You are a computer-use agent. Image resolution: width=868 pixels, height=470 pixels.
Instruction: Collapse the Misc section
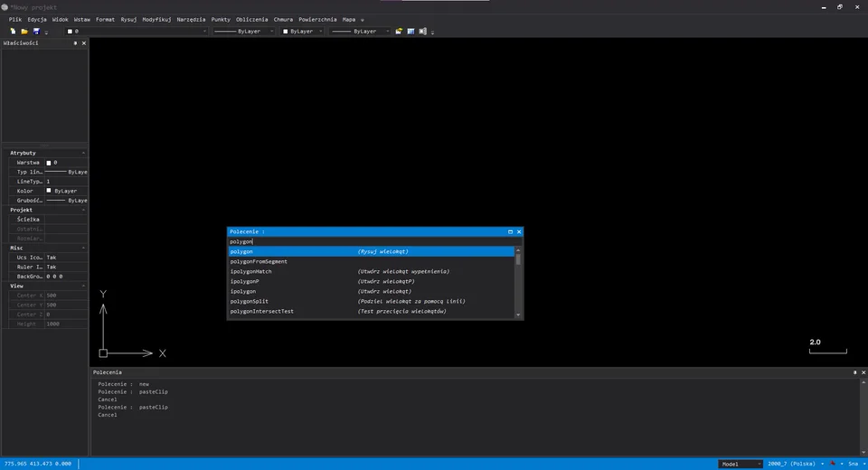[x=83, y=248]
